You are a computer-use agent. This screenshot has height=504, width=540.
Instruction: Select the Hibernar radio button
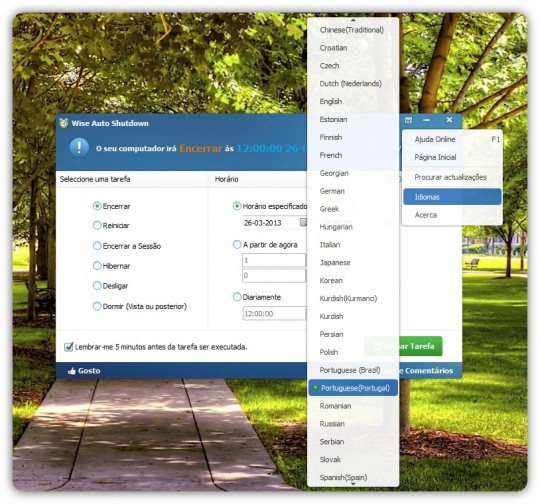[x=97, y=266]
